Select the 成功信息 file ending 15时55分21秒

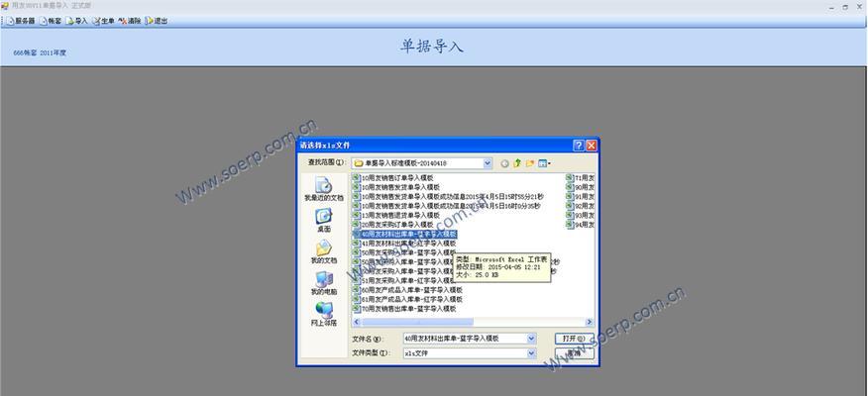(x=449, y=196)
